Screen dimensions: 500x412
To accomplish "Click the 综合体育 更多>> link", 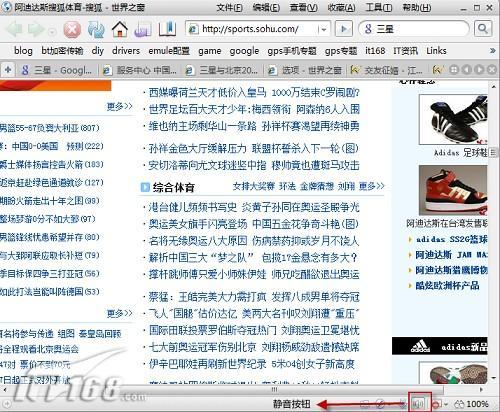I will click(372, 186).
